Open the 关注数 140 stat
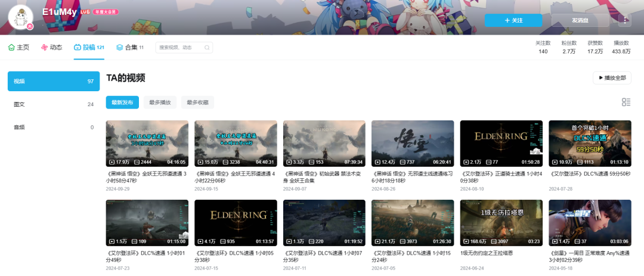Screen dimensions: 644x276 [543, 47]
